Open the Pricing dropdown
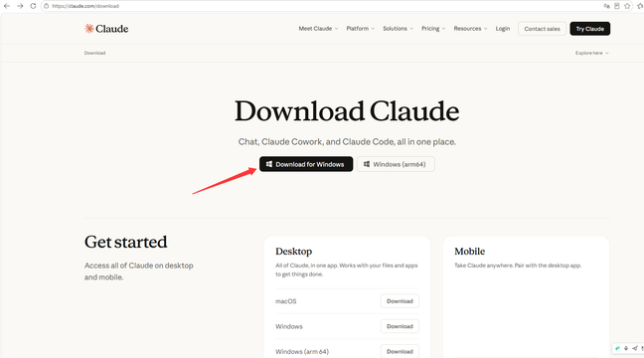Viewport: 644px width, 358px height. pyautogui.click(x=433, y=29)
